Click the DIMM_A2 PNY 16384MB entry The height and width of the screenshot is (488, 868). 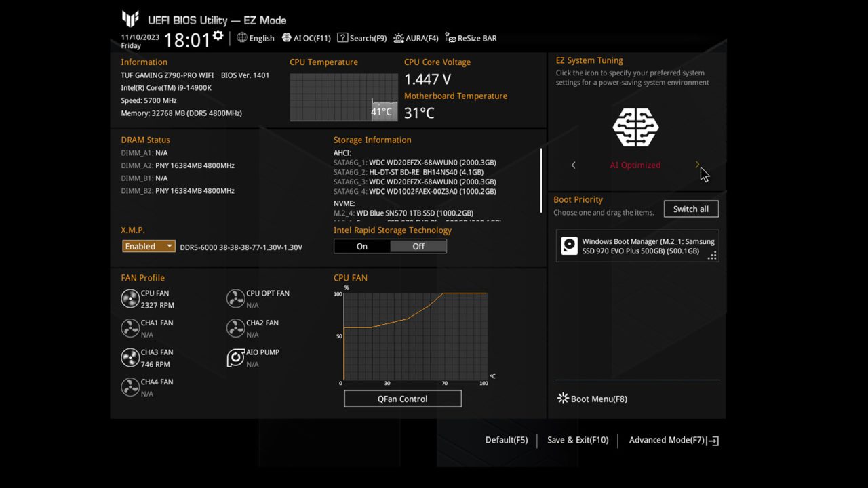point(178,165)
